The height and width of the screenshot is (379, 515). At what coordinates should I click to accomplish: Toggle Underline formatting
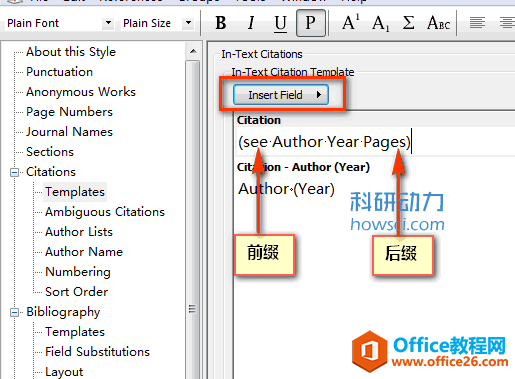click(280, 23)
